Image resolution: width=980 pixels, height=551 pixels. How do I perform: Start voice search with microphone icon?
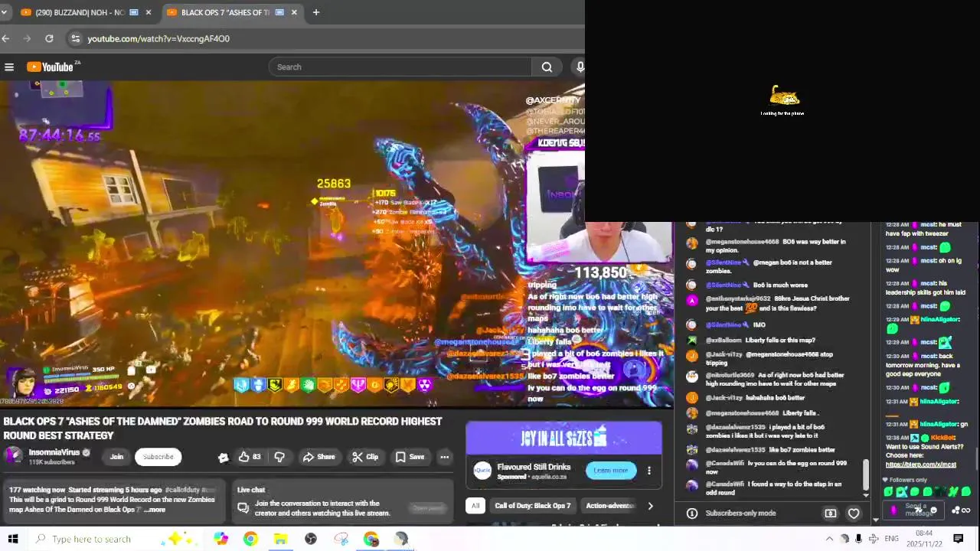click(x=580, y=67)
